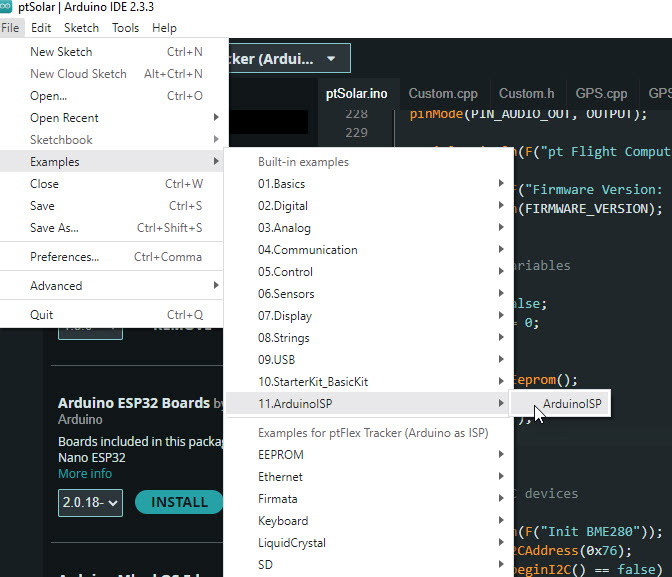Expand the 01.Basics examples
Screen dimensions: 672x577
click(369, 184)
